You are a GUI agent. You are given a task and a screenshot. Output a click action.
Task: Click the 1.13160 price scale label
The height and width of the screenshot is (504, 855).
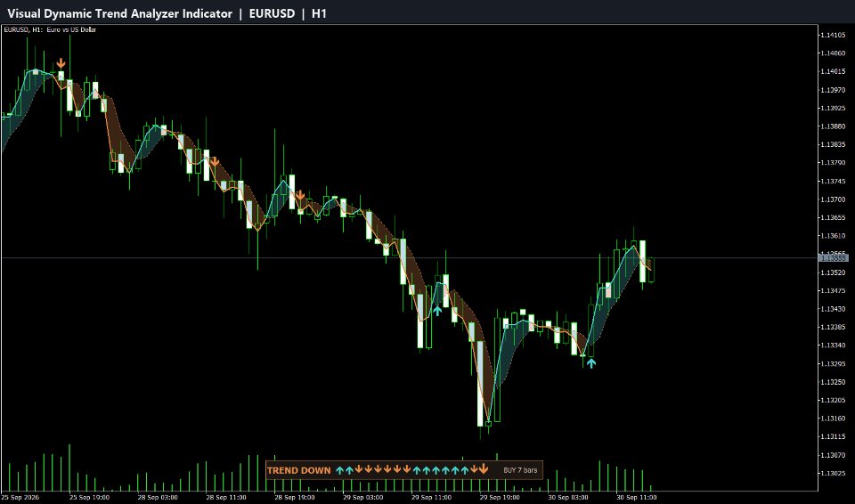[835, 419]
